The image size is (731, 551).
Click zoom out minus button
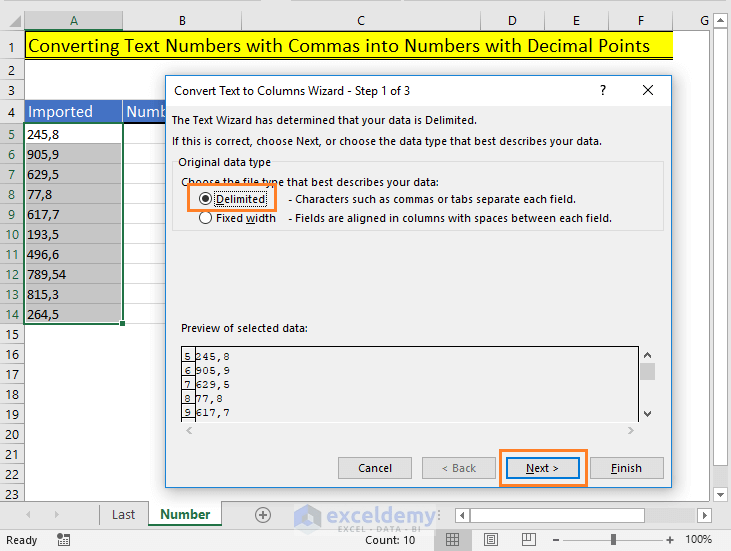tap(556, 540)
